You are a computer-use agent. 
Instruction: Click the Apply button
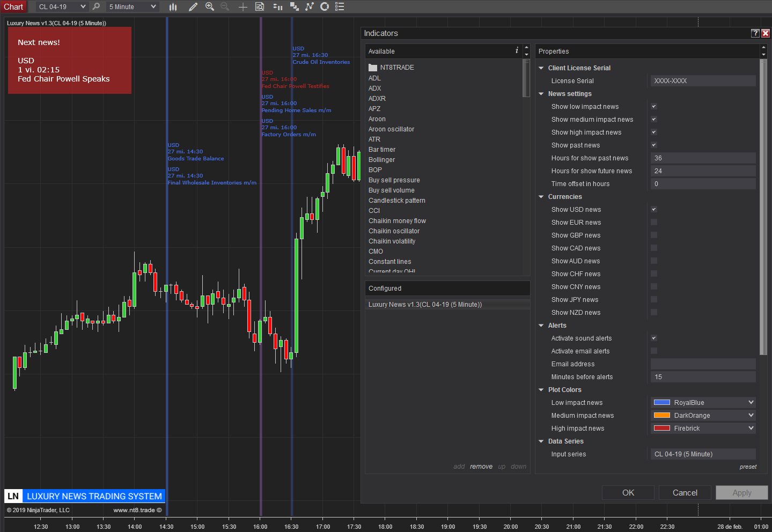[742, 493]
